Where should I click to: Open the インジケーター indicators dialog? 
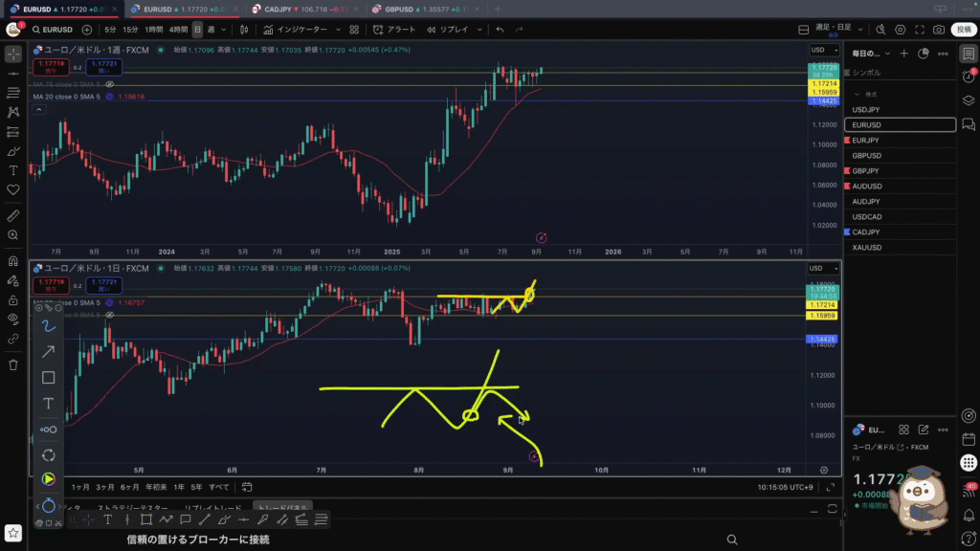point(295,30)
